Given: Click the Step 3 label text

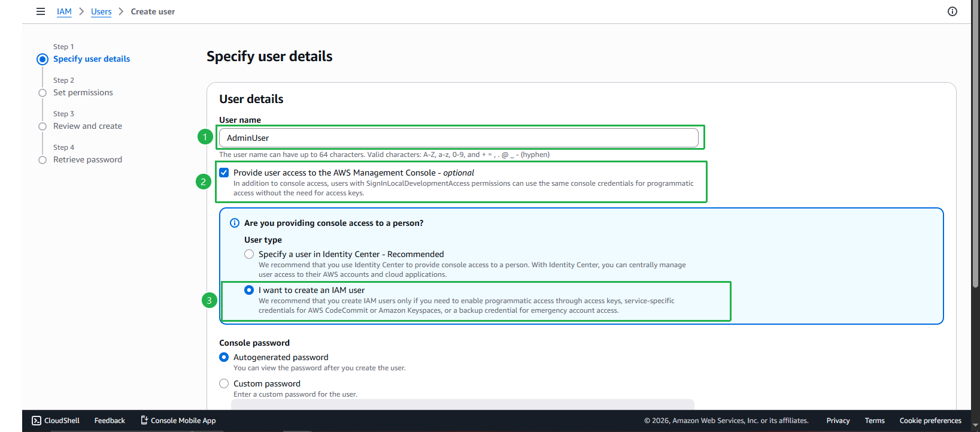Looking at the screenshot, I should pyautogui.click(x=63, y=114).
